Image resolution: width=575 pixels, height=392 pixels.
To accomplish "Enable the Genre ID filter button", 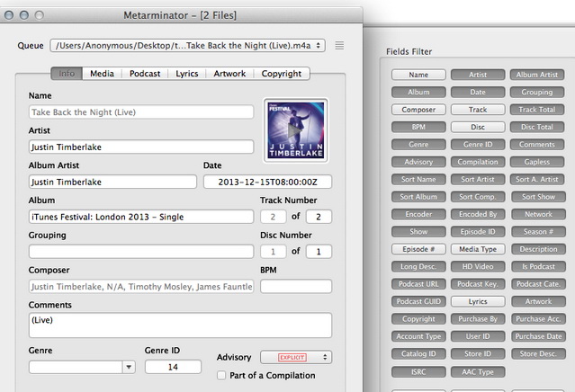I will (x=478, y=145).
